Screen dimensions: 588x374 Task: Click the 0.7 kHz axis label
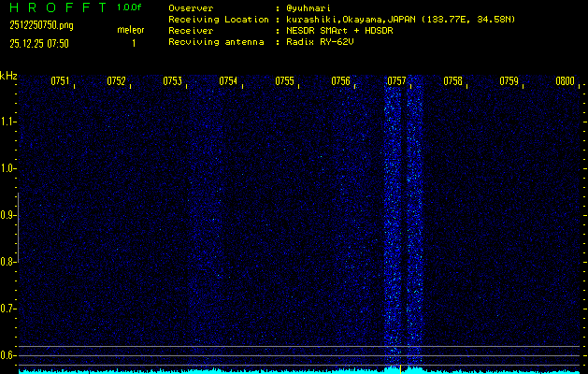coord(7,309)
